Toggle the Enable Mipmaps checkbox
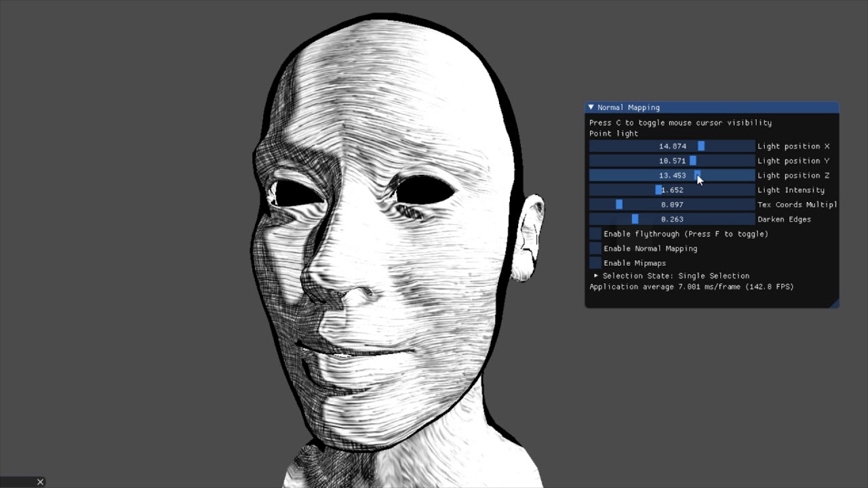 pyautogui.click(x=595, y=263)
